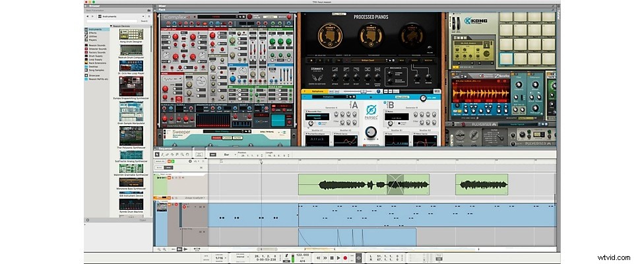The width and height of the screenshot is (644, 264).
Task: Open Song Samples in Browser sidebar
Action: tap(96, 70)
